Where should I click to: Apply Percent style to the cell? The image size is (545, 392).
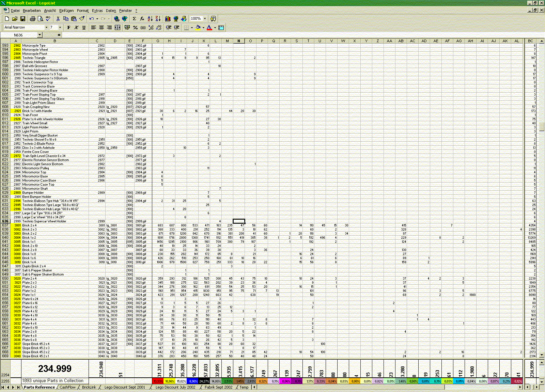(136, 28)
